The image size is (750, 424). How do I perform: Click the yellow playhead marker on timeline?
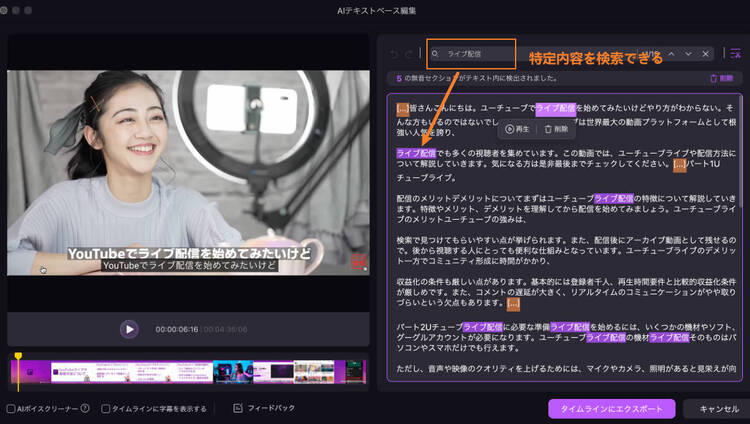(x=18, y=356)
